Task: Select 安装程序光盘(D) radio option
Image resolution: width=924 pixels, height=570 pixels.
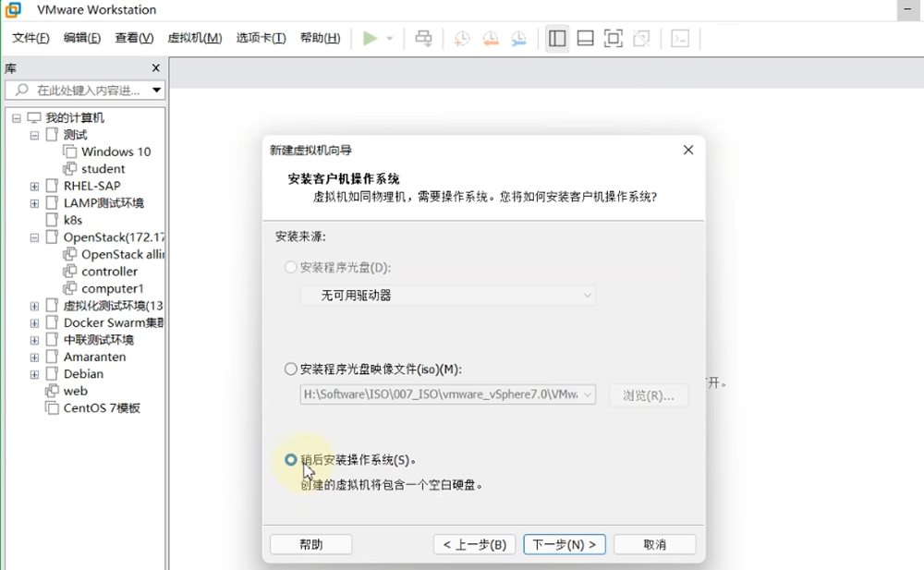Action: 290,268
